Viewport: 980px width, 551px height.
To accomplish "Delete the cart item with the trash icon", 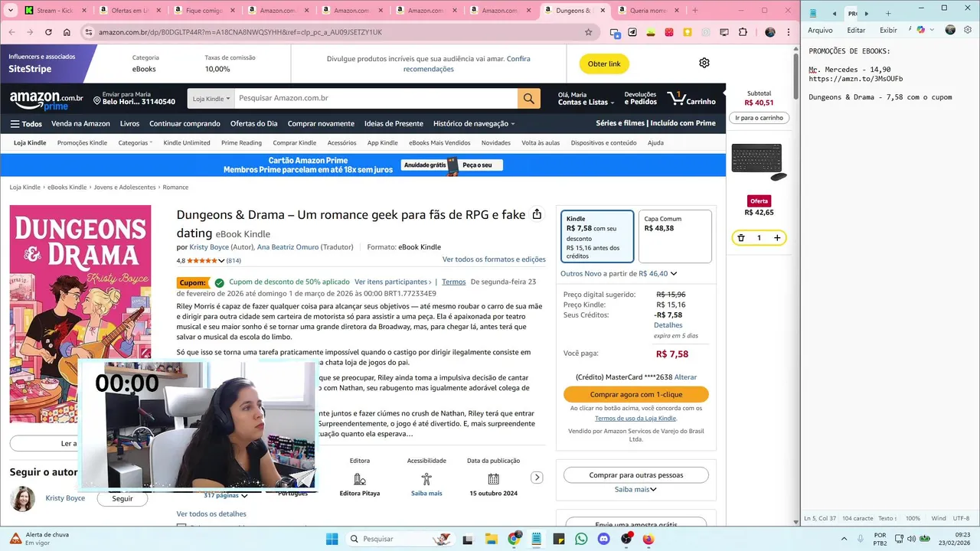I will tap(741, 238).
